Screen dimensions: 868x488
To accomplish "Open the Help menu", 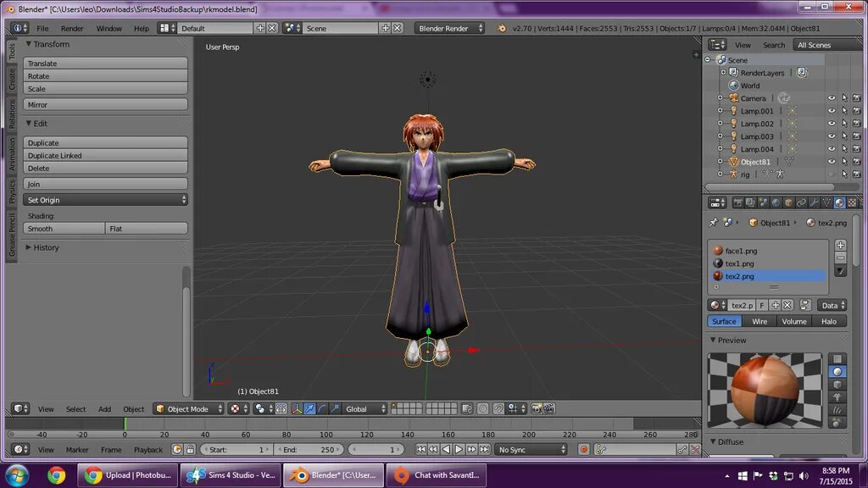I will [142, 28].
